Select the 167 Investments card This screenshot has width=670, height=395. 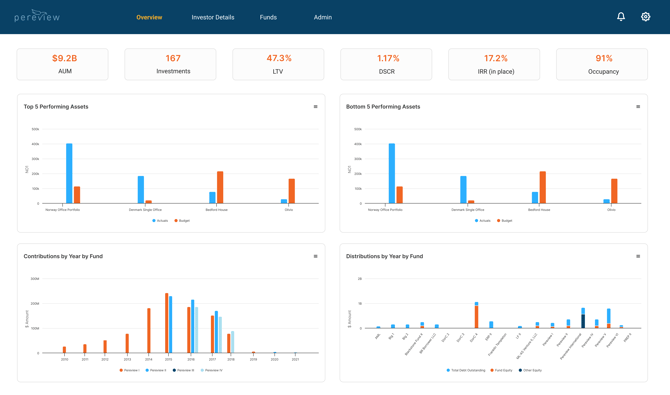(170, 64)
